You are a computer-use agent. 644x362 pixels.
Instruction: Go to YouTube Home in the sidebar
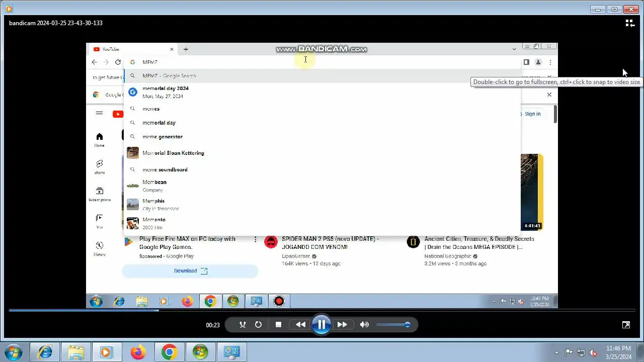(100, 140)
